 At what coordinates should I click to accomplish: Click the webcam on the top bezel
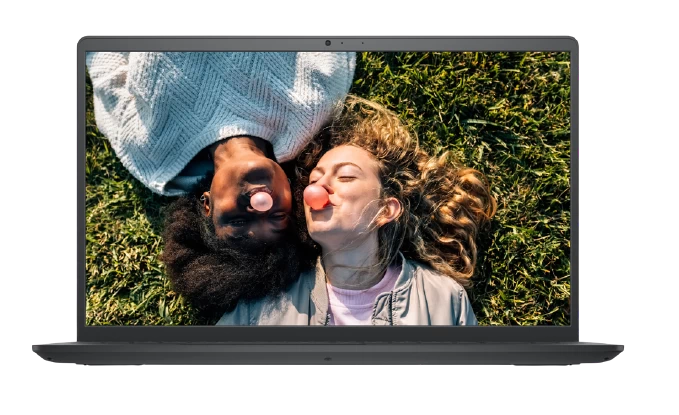(327, 43)
